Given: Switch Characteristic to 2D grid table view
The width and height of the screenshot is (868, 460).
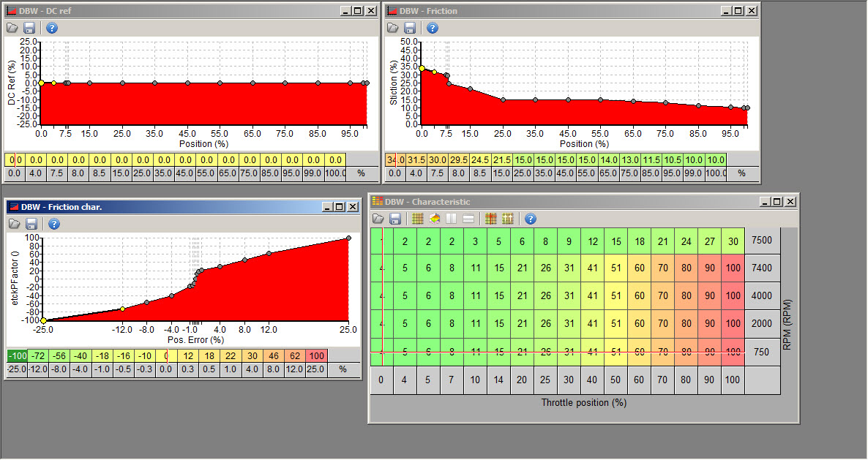Looking at the screenshot, I should point(419,219).
